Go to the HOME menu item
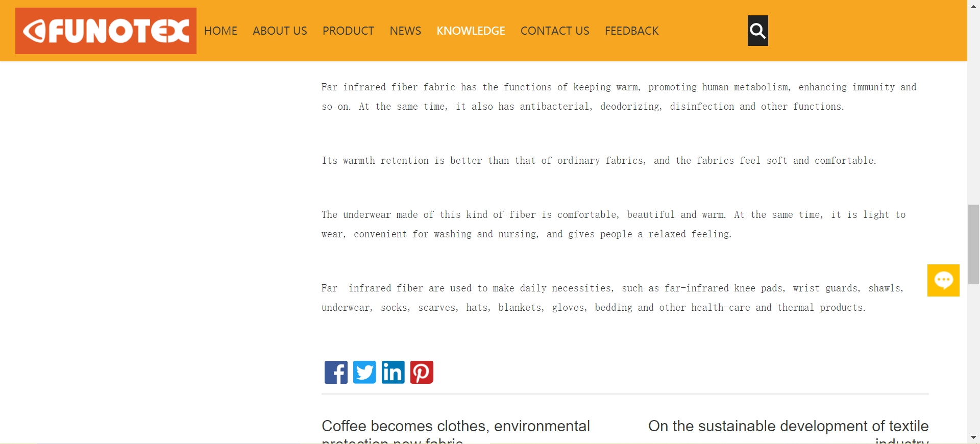Viewport: 980px width, 444px height. [220, 31]
